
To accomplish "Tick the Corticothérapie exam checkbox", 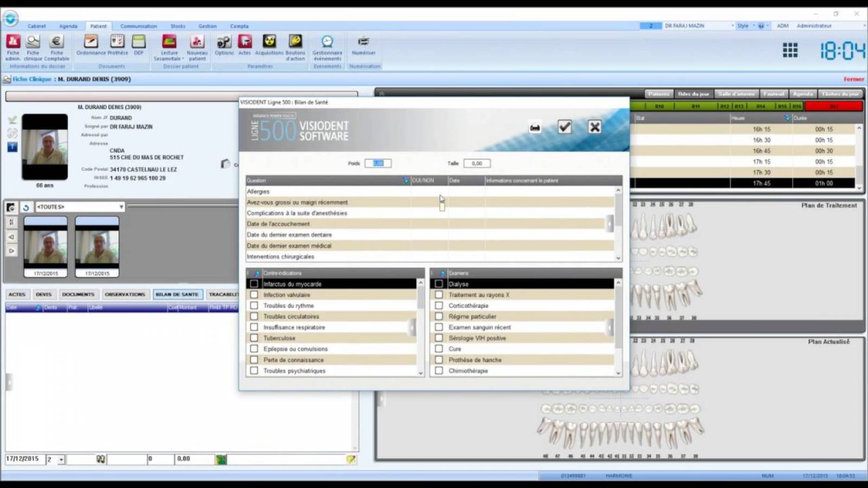I will 439,305.
